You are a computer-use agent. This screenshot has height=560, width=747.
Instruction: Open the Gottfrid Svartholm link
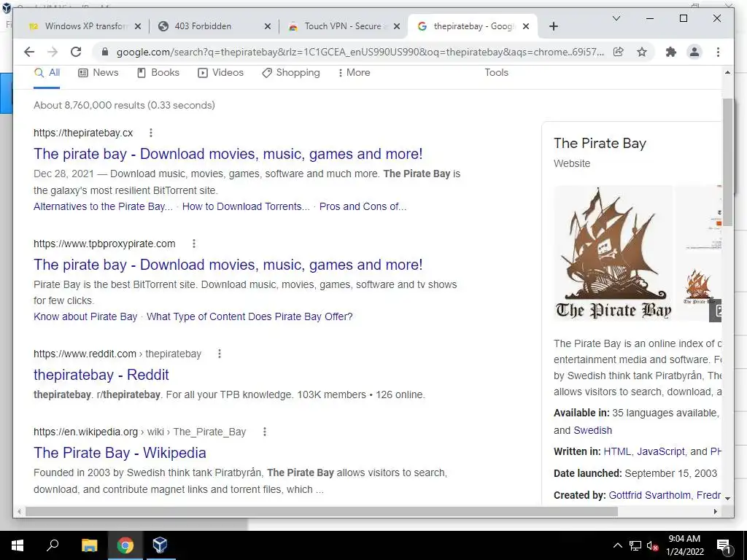[x=650, y=495]
